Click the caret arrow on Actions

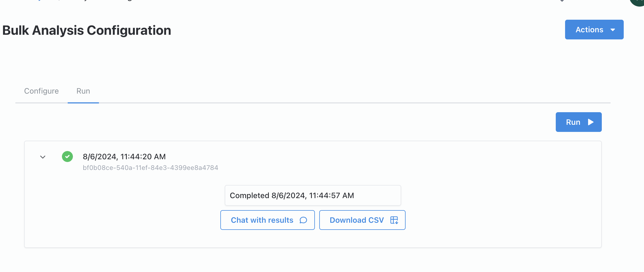tap(613, 30)
